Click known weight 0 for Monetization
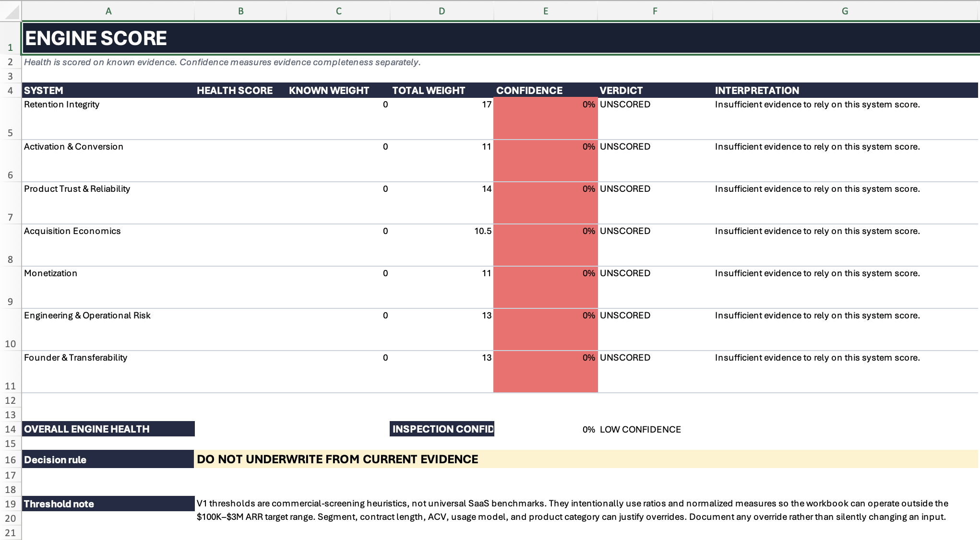 pyautogui.click(x=338, y=287)
